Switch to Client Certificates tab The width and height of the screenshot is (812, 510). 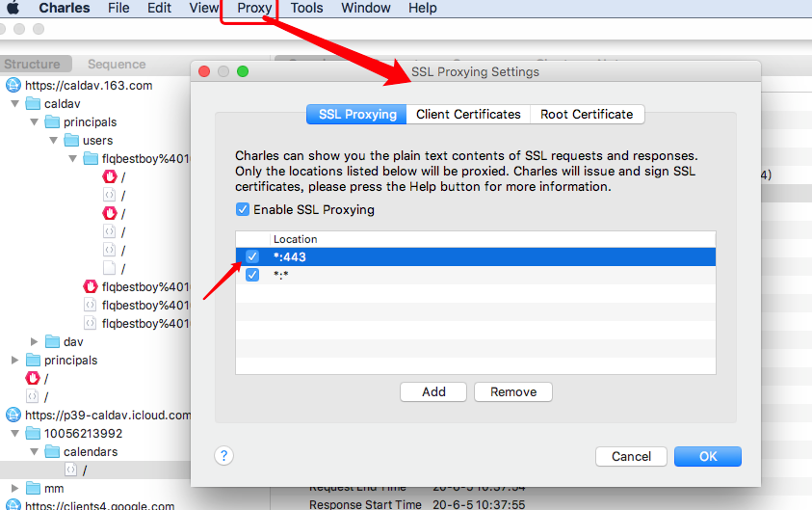coord(469,114)
